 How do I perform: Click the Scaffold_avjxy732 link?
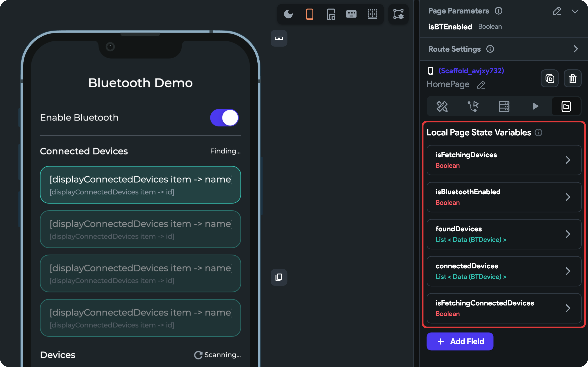tap(471, 71)
